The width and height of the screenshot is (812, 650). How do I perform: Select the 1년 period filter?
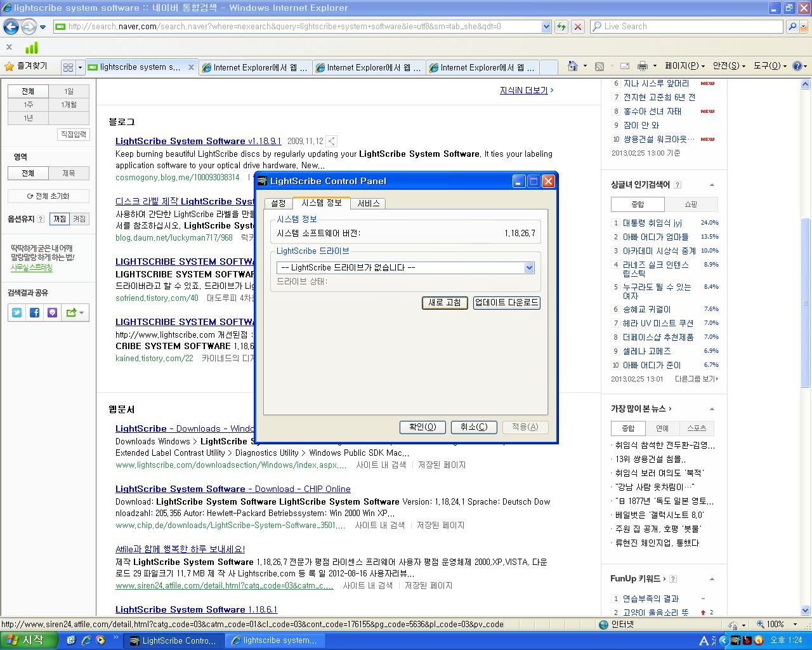(28, 118)
